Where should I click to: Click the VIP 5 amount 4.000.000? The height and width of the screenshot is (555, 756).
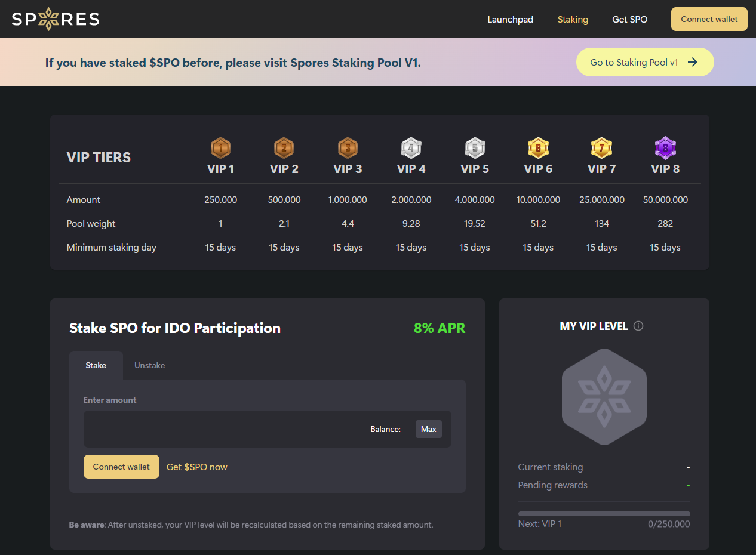475,200
